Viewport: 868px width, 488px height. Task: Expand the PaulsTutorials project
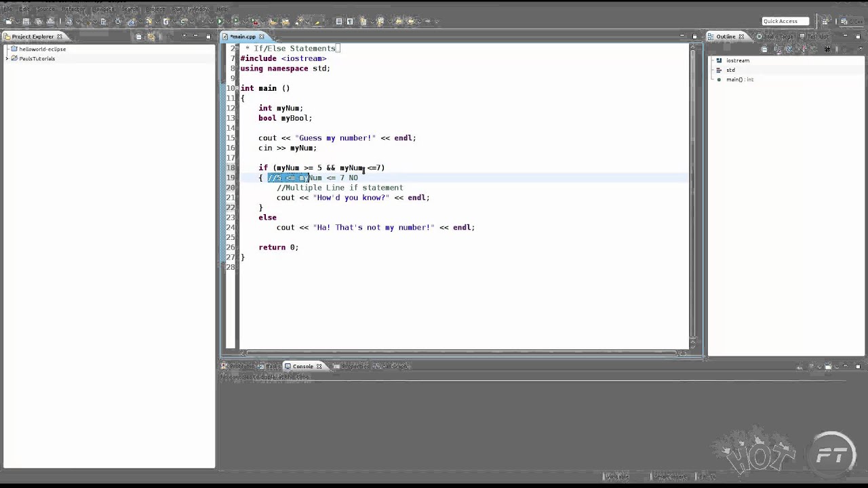point(7,58)
